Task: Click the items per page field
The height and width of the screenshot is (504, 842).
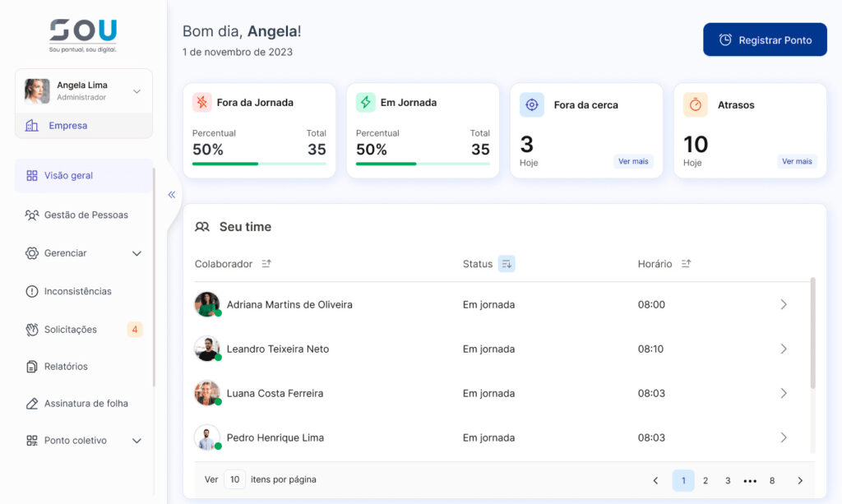Action: pos(234,479)
